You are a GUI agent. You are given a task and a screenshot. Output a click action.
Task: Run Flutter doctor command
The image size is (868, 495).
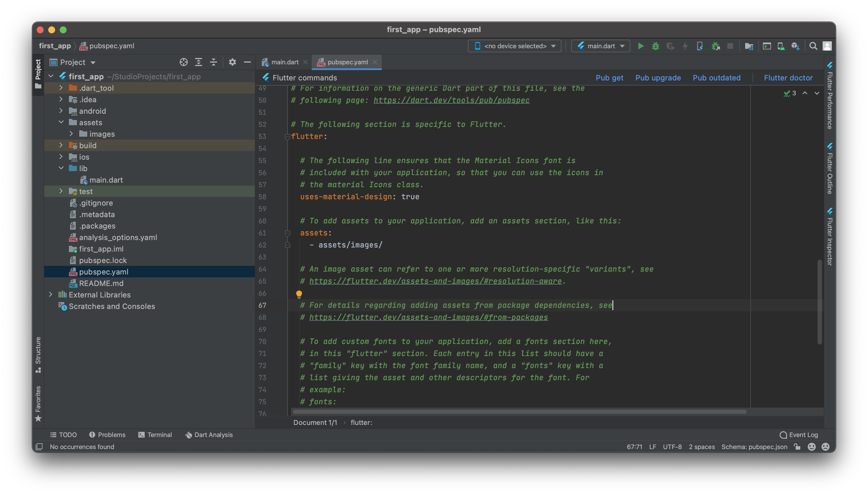click(788, 78)
